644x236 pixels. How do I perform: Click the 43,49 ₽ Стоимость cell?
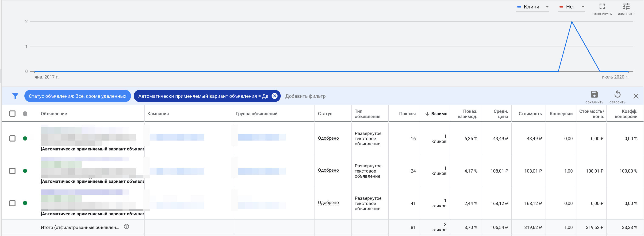click(534, 139)
